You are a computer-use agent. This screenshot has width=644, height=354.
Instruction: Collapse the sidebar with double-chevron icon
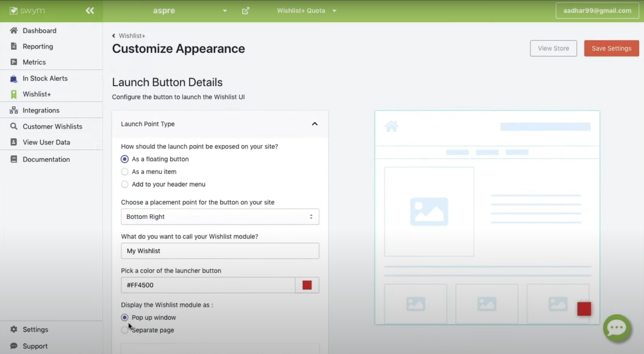(x=90, y=11)
